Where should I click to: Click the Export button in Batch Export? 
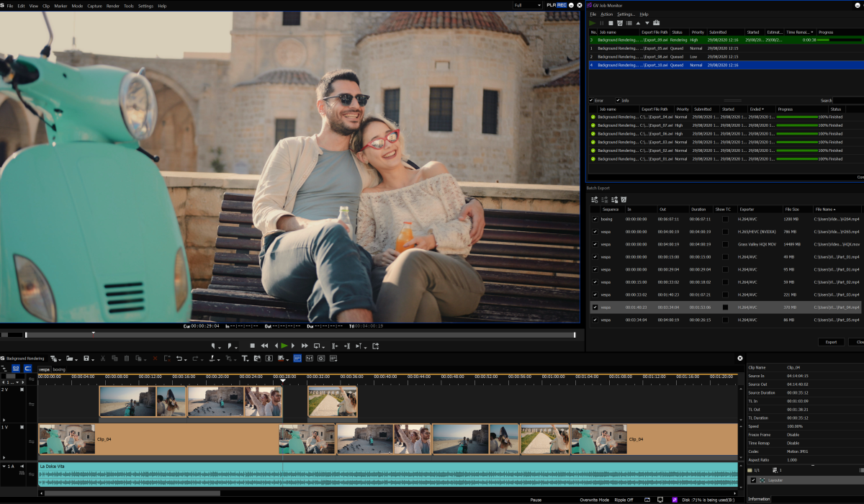click(x=831, y=342)
